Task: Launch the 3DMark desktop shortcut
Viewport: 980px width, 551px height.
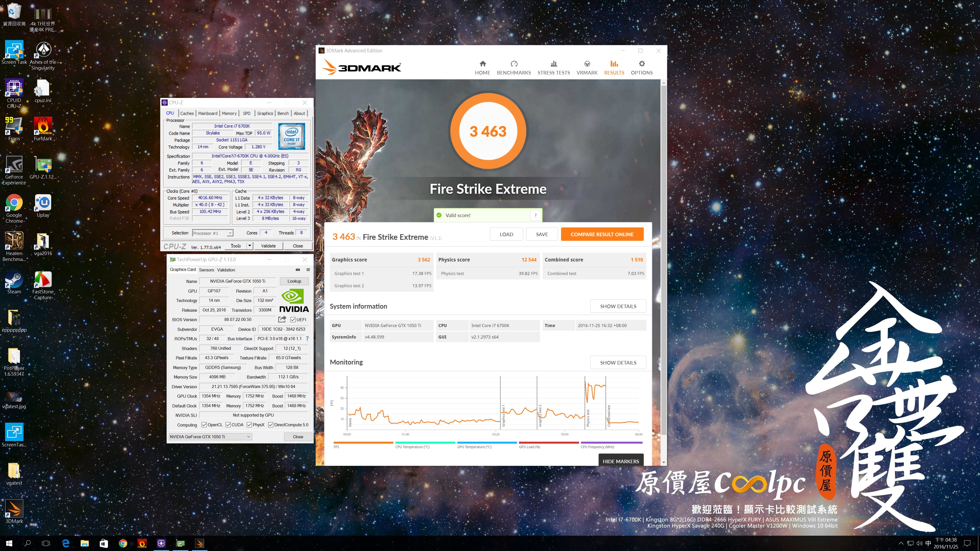Action: (14, 511)
